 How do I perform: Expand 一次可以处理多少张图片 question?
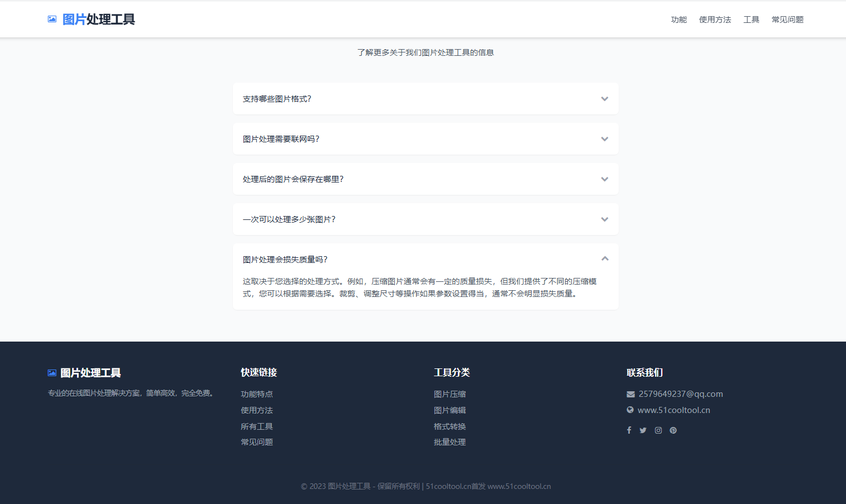[426, 219]
